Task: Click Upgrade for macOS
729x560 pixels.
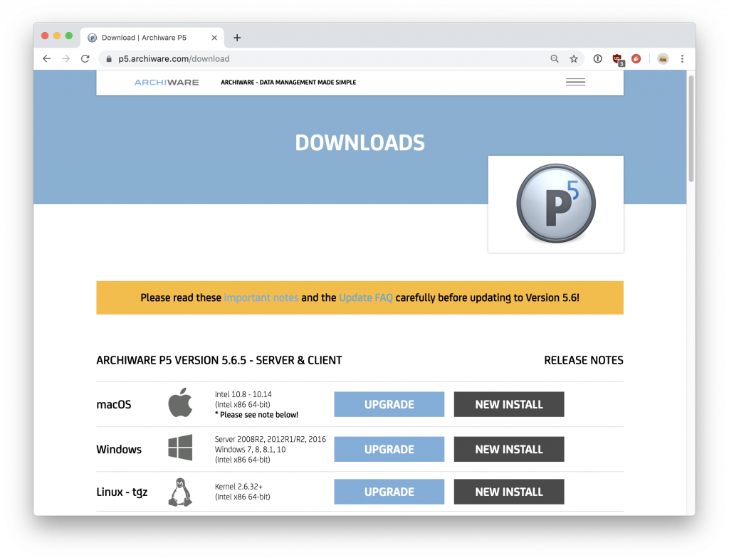Action: [x=389, y=404]
